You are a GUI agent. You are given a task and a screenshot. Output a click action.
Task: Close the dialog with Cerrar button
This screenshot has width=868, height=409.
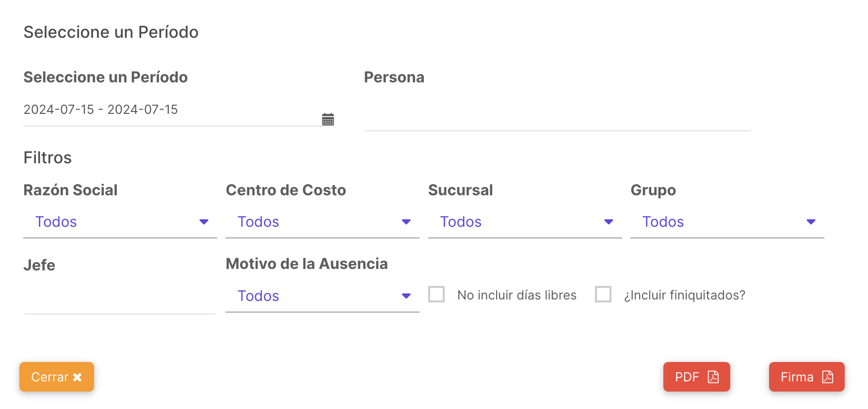coord(57,377)
